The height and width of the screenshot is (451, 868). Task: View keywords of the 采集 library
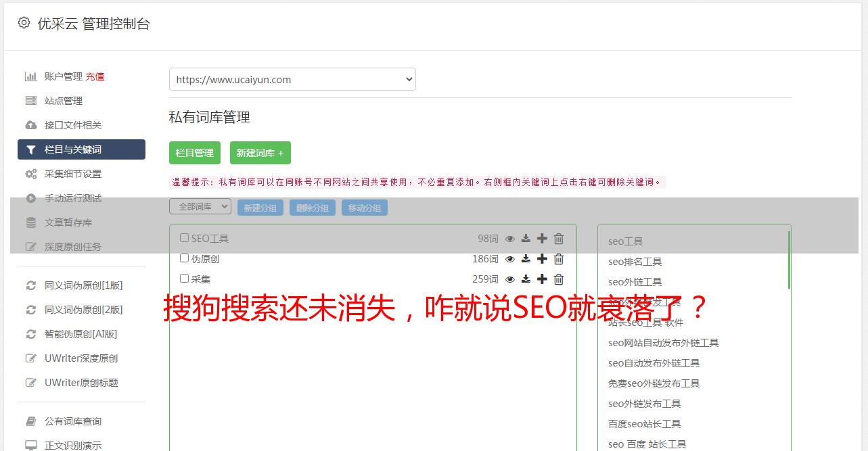[510, 279]
